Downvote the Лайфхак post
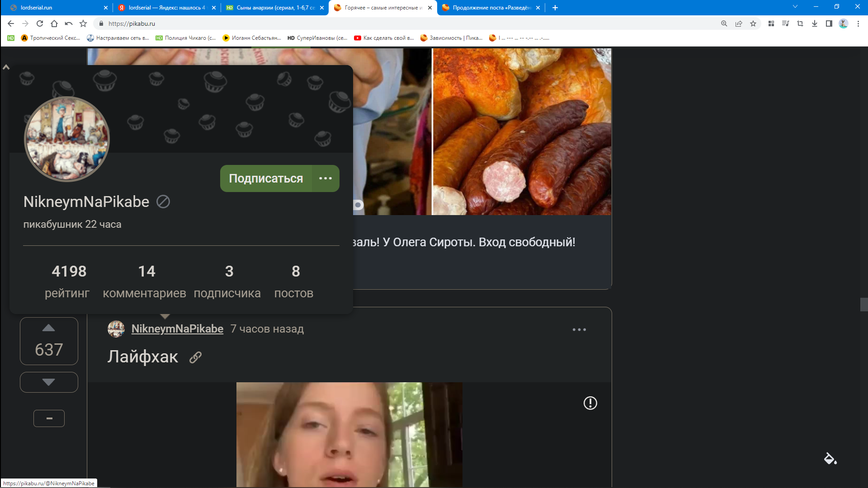 pos(49,382)
